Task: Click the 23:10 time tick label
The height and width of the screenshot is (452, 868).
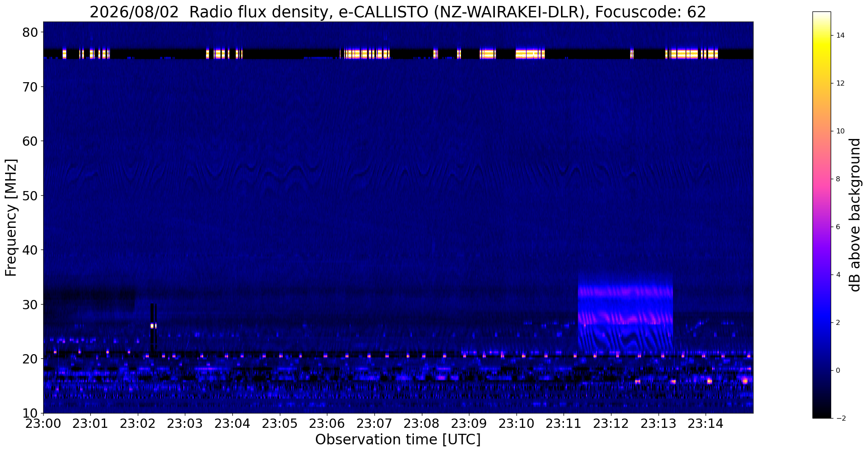Action: tap(516, 423)
